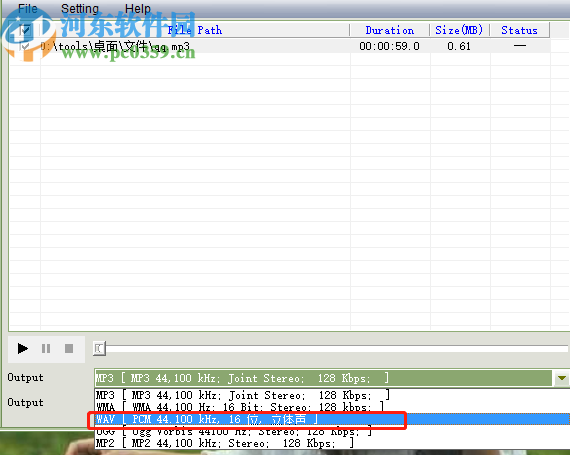This screenshot has height=455, width=570.
Task: Choose MP2 44,100 kHz Stereo option
Action: (332, 443)
